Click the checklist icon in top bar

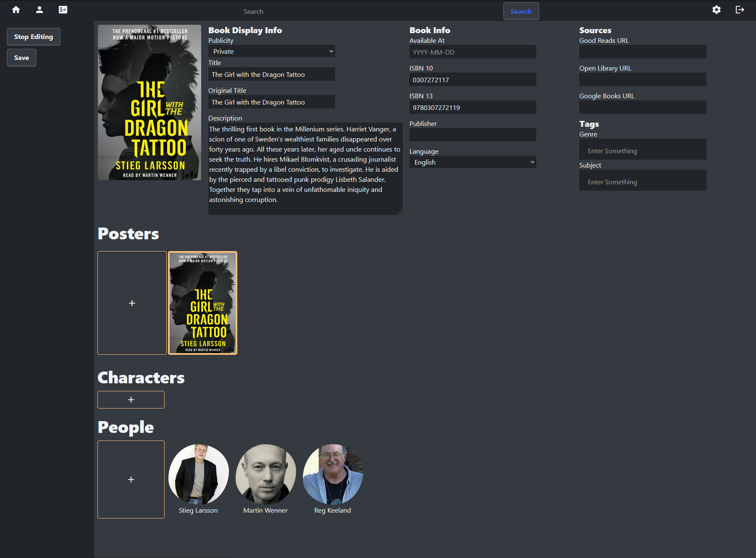(63, 9)
